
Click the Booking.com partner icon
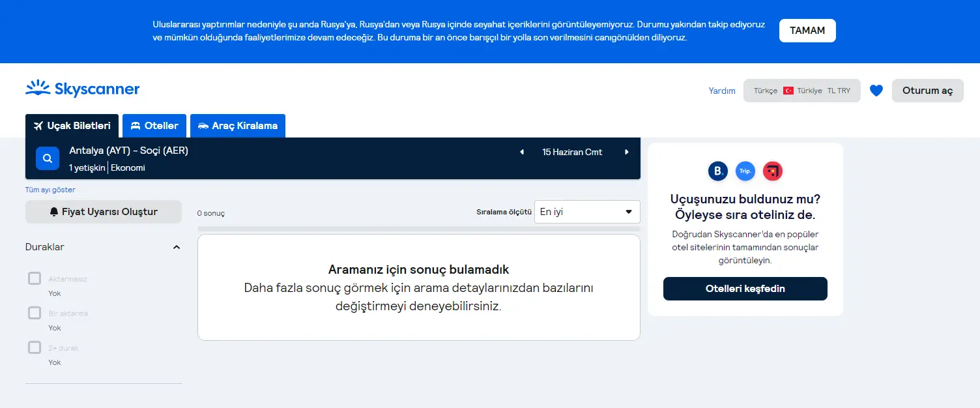tap(718, 171)
